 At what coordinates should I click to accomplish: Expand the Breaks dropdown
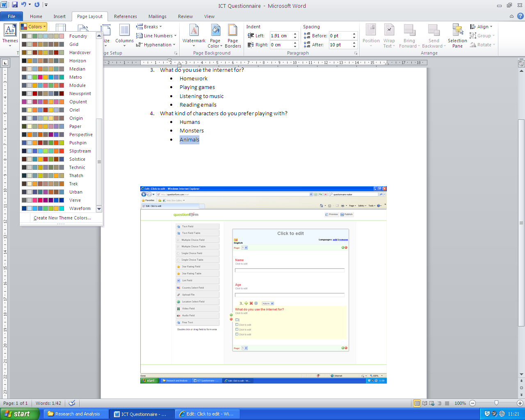(x=150, y=27)
